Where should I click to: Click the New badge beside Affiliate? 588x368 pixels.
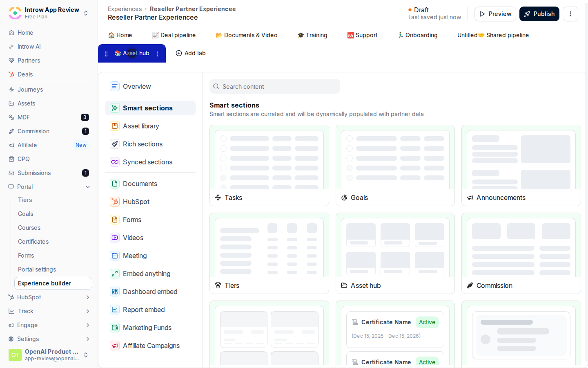click(81, 145)
